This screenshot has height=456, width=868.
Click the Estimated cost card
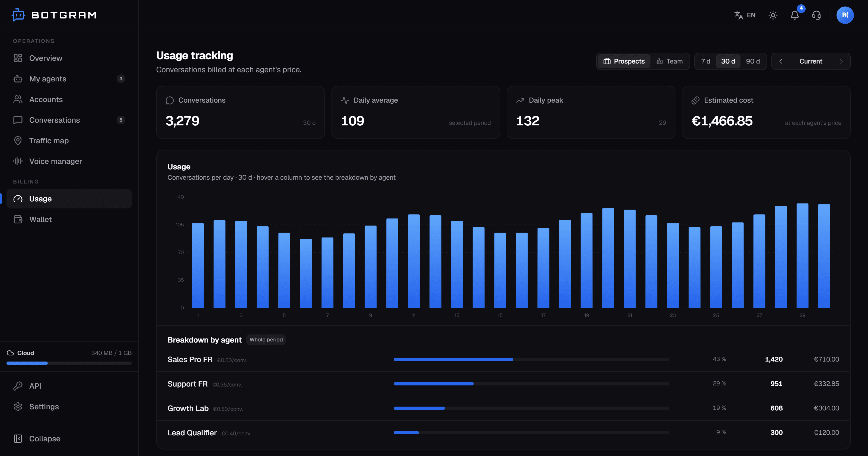[x=766, y=112]
